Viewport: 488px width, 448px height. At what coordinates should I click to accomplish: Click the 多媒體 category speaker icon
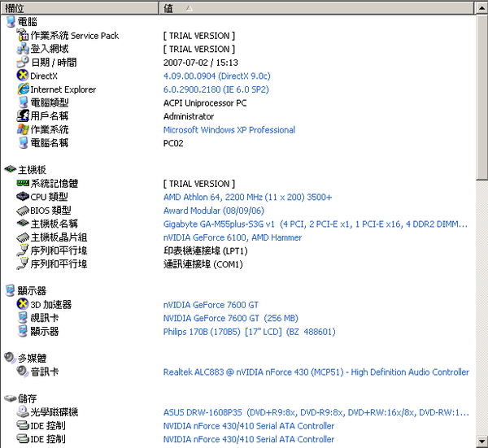click(10, 358)
